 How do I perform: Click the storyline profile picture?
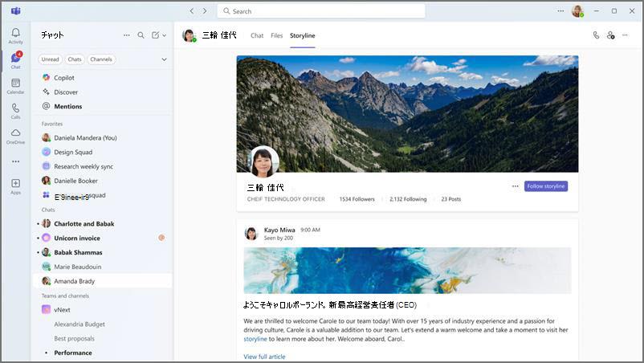(x=263, y=161)
